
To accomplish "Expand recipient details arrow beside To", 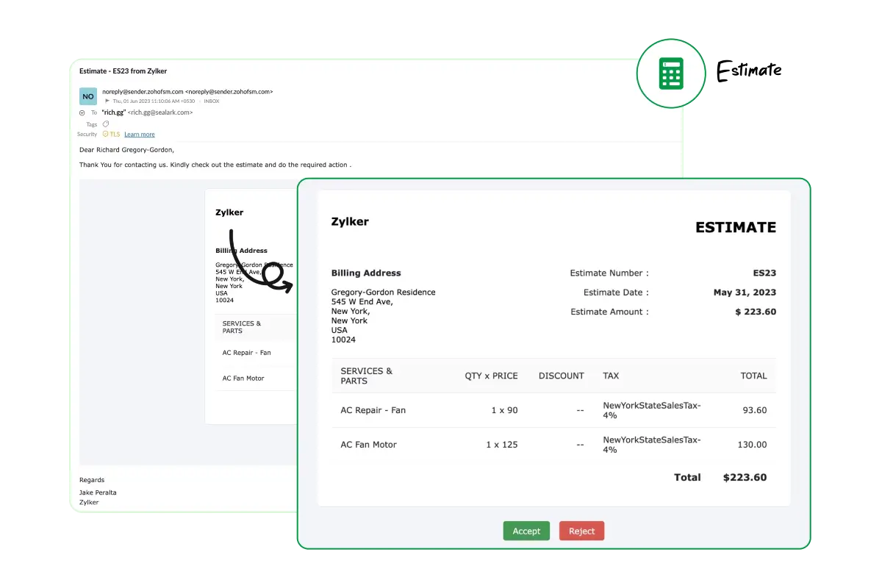I will point(82,113).
